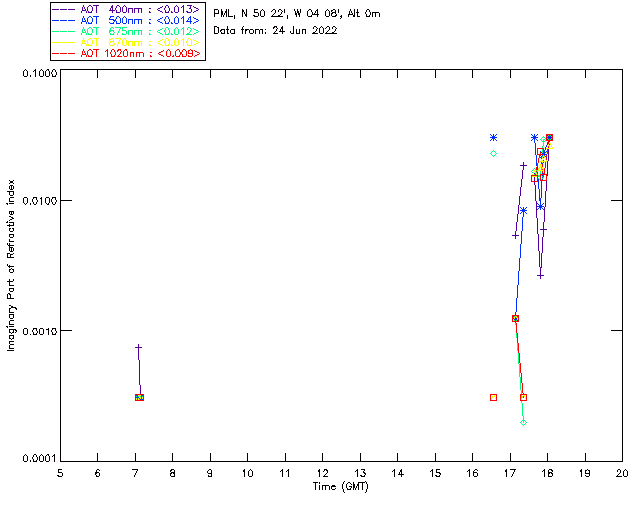
Task: Click the lowest purple plus near time 17.8
Action: (x=540, y=276)
